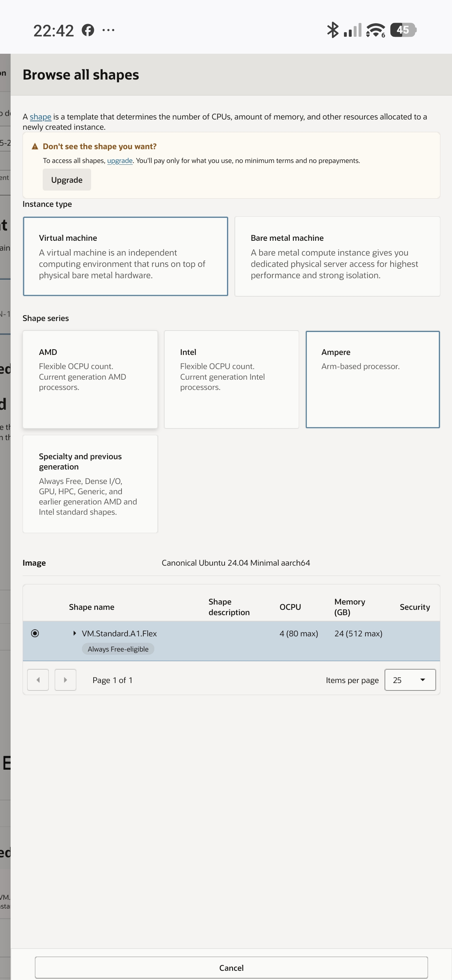Click the Upgrade button
452x980 pixels.
click(x=67, y=180)
